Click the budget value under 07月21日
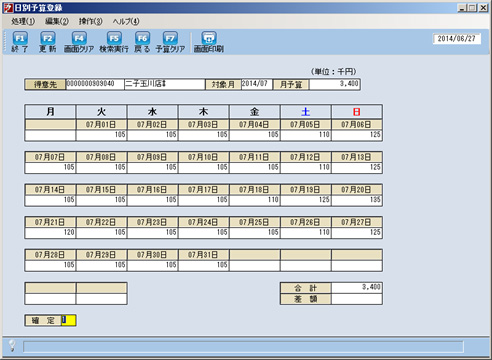 pyautogui.click(x=50, y=233)
